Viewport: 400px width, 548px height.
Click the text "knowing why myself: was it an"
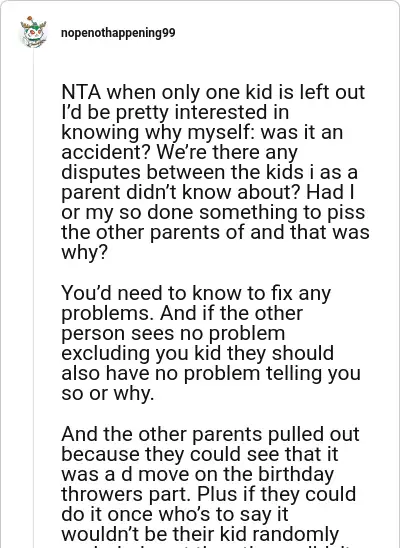tap(202, 132)
